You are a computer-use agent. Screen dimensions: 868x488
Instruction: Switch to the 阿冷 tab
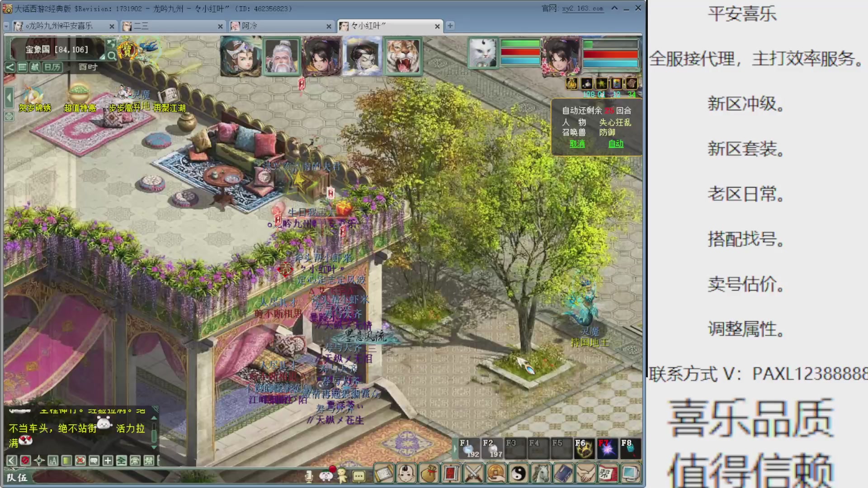pos(281,26)
